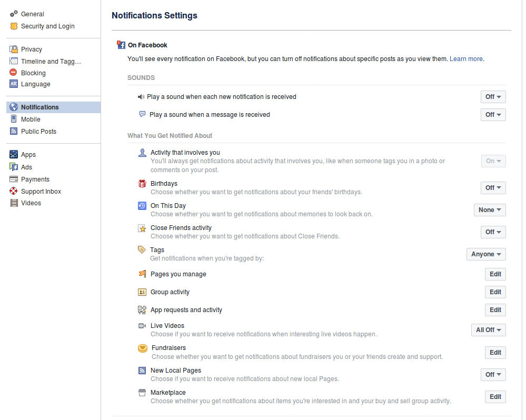Open the Live Videos All Off dropdown
This screenshot has width=526, height=420.
[489, 330]
